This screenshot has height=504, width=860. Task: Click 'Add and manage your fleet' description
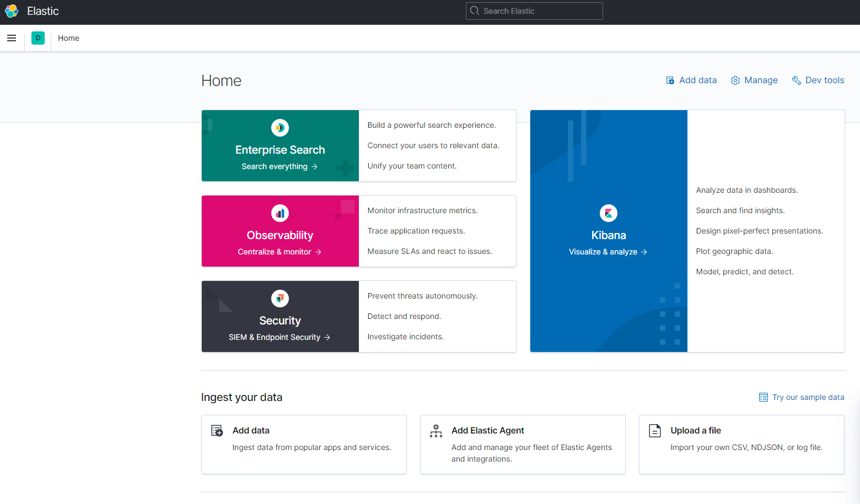531,453
